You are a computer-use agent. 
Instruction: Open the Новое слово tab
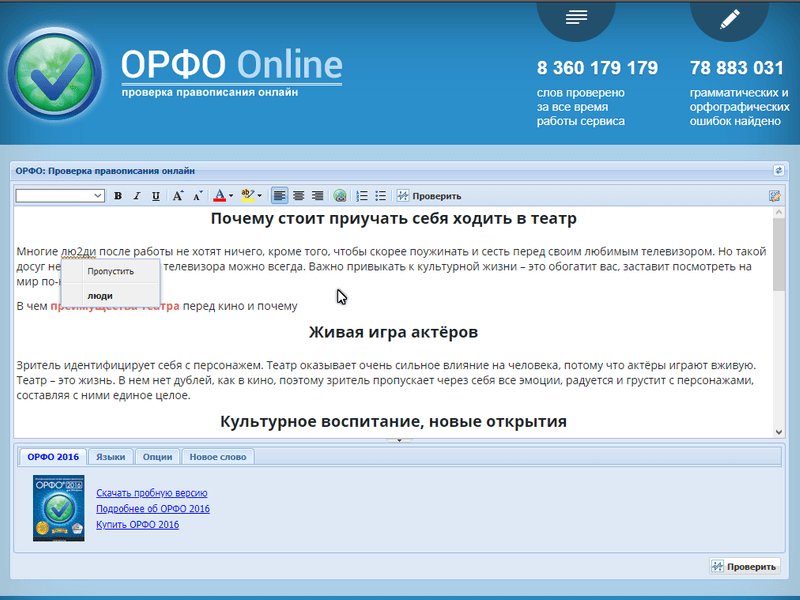[218, 457]
